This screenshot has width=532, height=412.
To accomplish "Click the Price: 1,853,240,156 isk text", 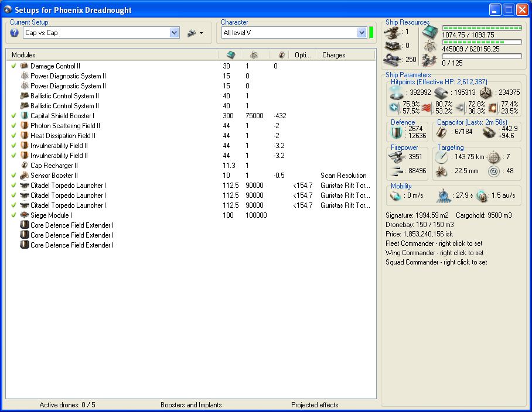I will [419, 234].
